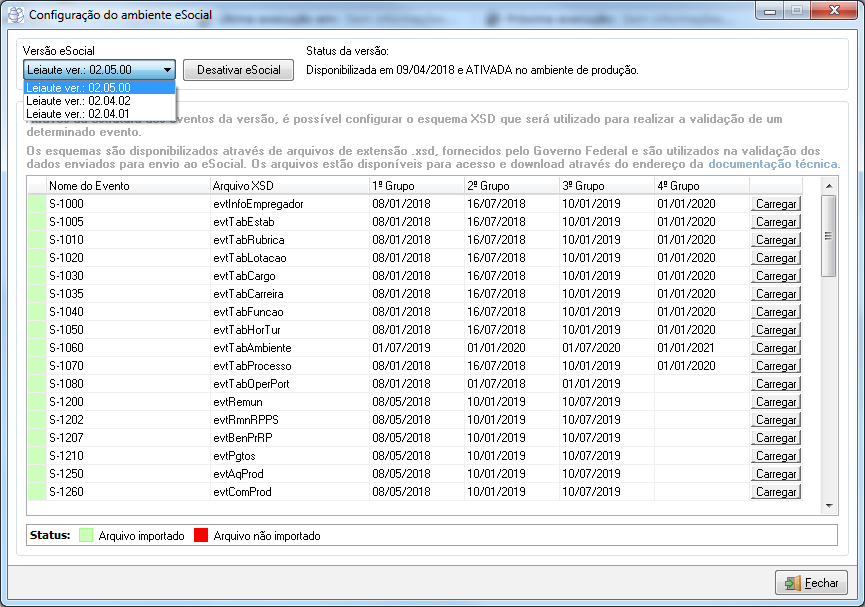Open the documentação técnica link
This screenshot has width=865, height=607.
[x=773, y=164]
